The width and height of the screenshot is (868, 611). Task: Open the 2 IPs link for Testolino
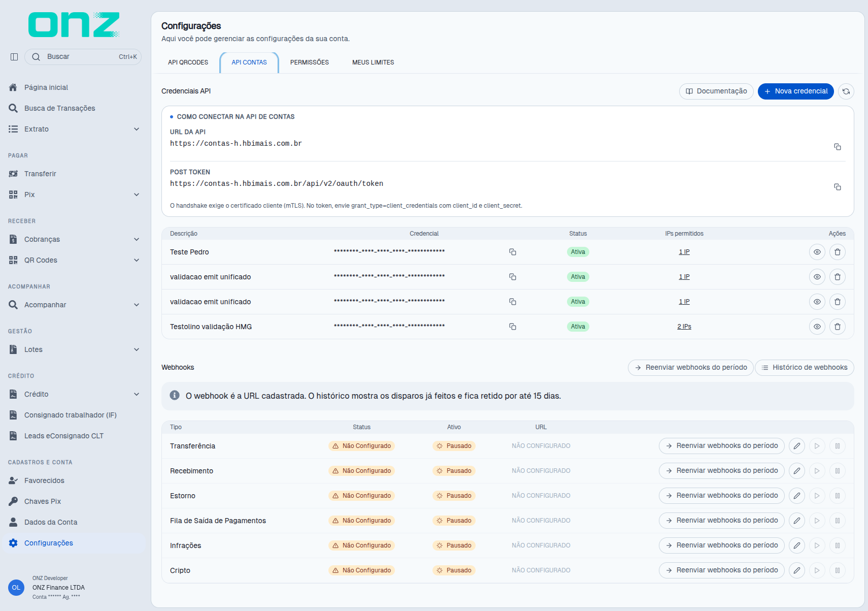[684, 327]
